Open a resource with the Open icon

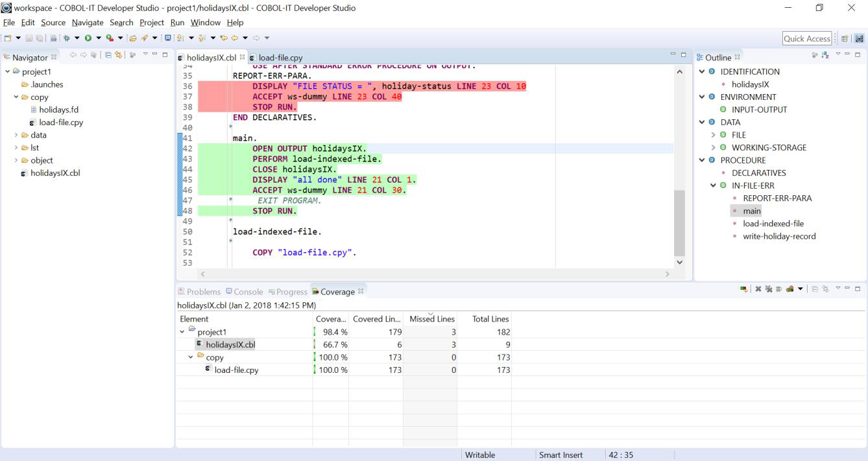[134, 38]
